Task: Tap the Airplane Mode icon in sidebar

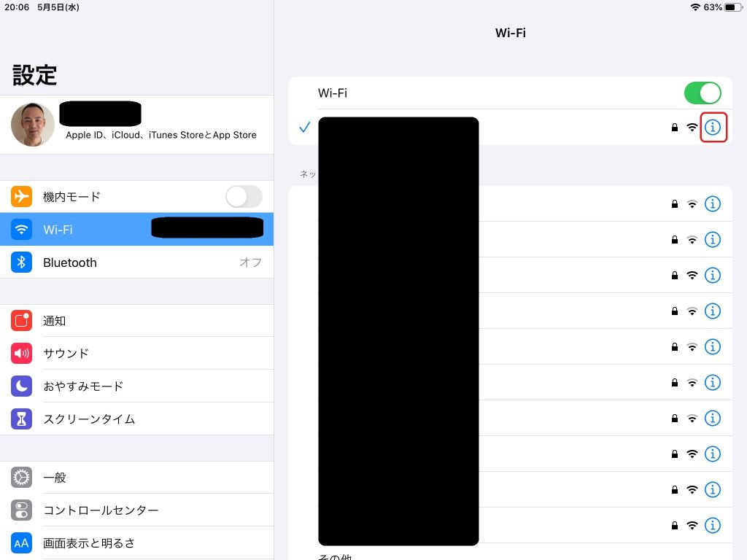Action: tap(22, 197)
